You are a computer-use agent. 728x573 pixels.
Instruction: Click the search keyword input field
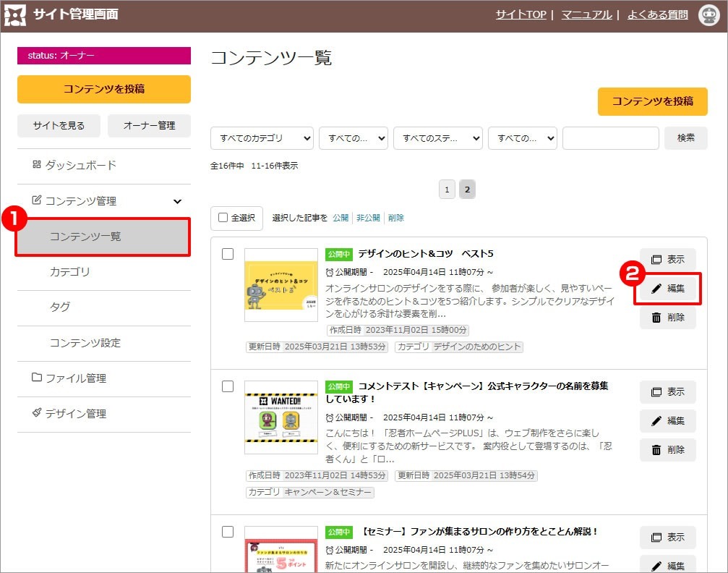(610, 138)
